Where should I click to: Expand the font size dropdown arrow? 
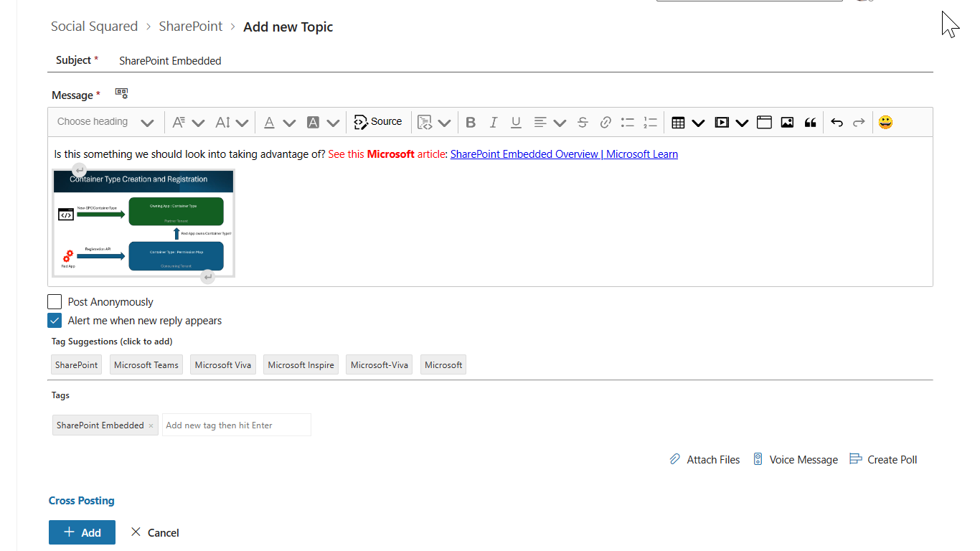tap(242, 123)
